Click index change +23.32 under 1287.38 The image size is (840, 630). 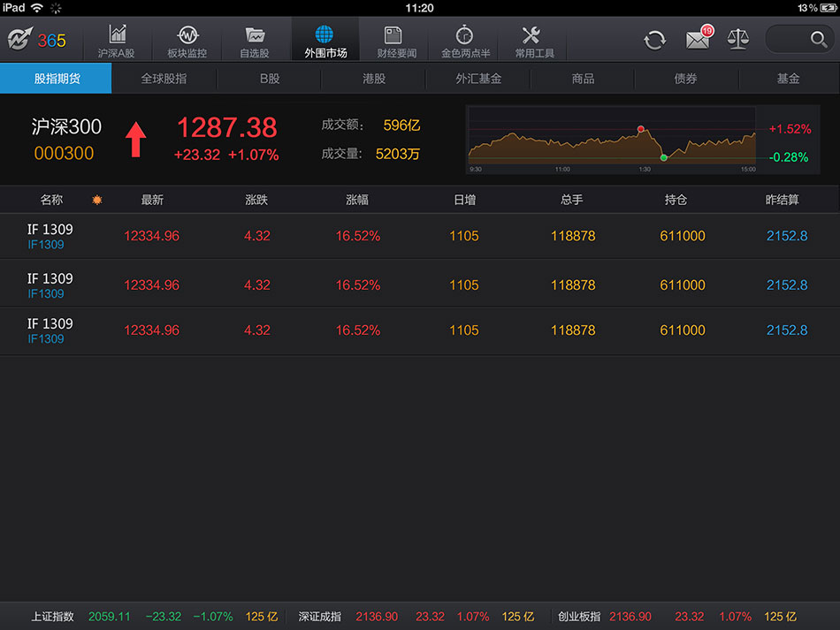(196, 155)
